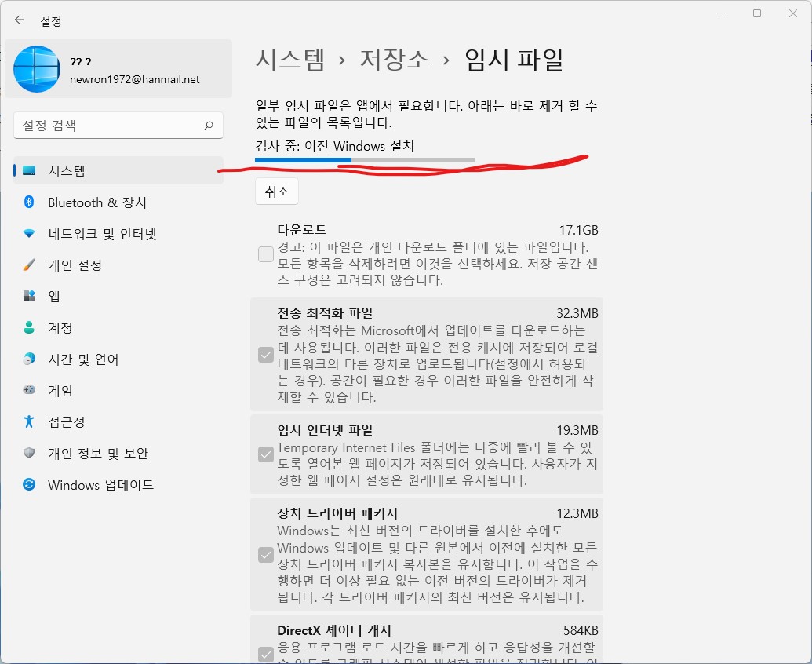Open the Bluetooth icon in sidebar
This screenshot has width=812, height=664.
tap(30, 202)
